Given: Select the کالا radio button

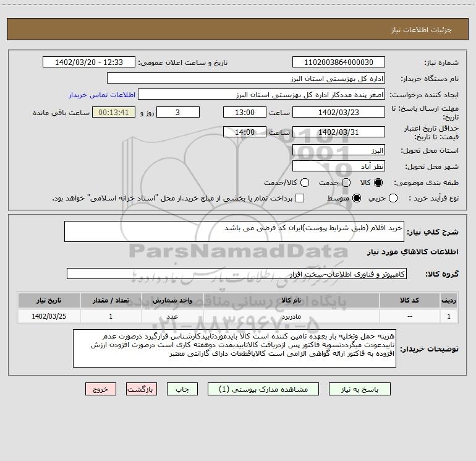Looking at the screenshot, I should [378, 183].
